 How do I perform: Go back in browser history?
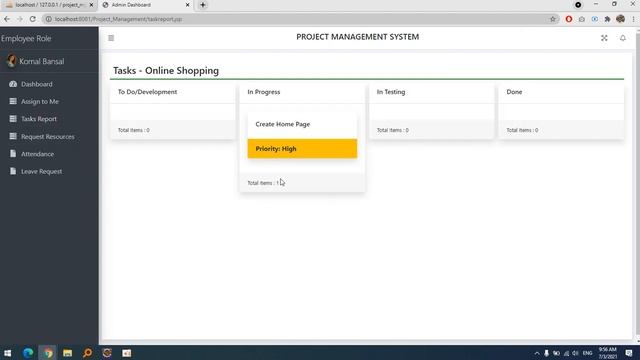coord(7,19)
